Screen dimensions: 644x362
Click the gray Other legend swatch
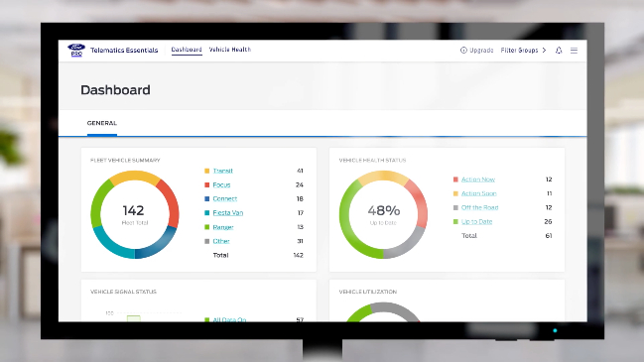207,241
